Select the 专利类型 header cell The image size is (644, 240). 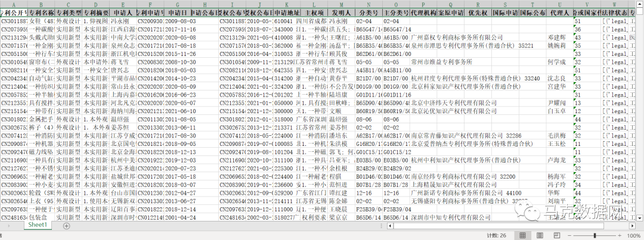[68, 13]
